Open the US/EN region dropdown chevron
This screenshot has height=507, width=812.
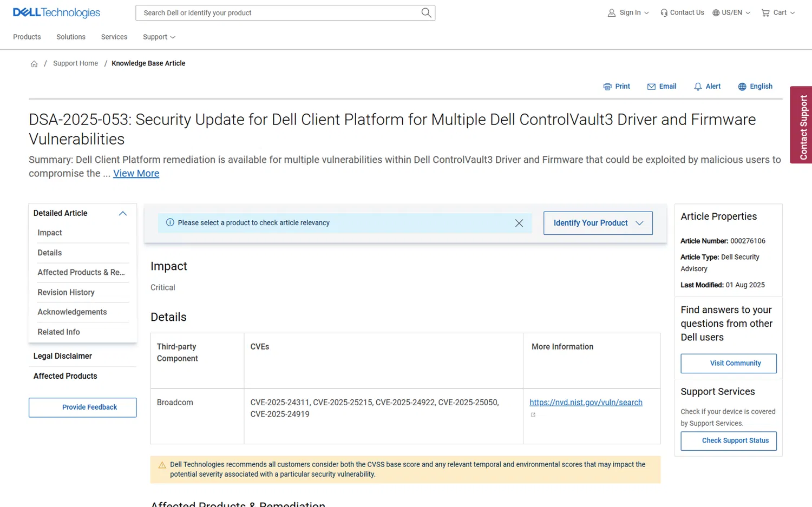748,13
